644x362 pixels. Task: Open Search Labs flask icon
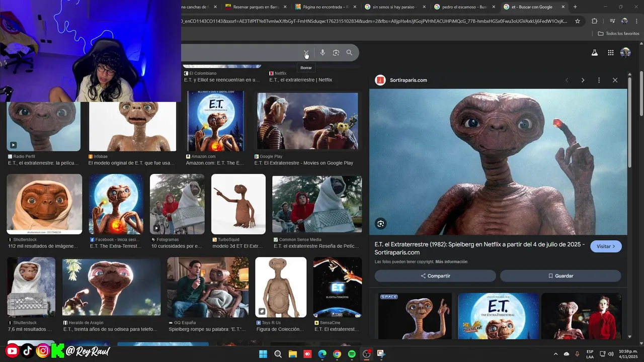click(595, 53)
